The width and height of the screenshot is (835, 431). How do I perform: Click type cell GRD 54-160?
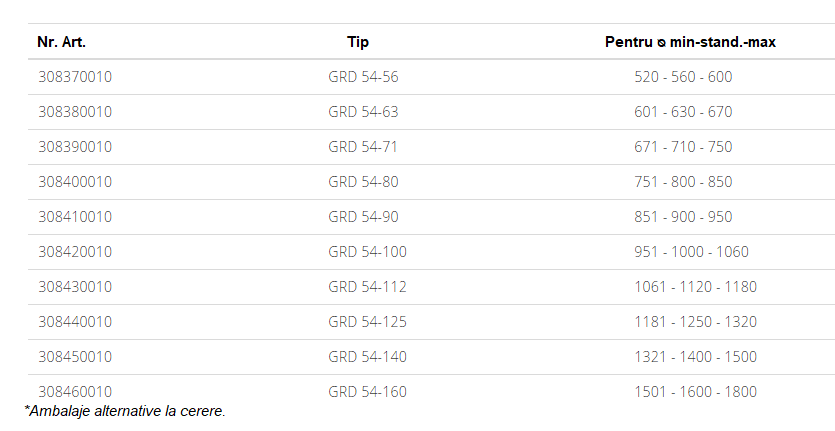(367, 392)
